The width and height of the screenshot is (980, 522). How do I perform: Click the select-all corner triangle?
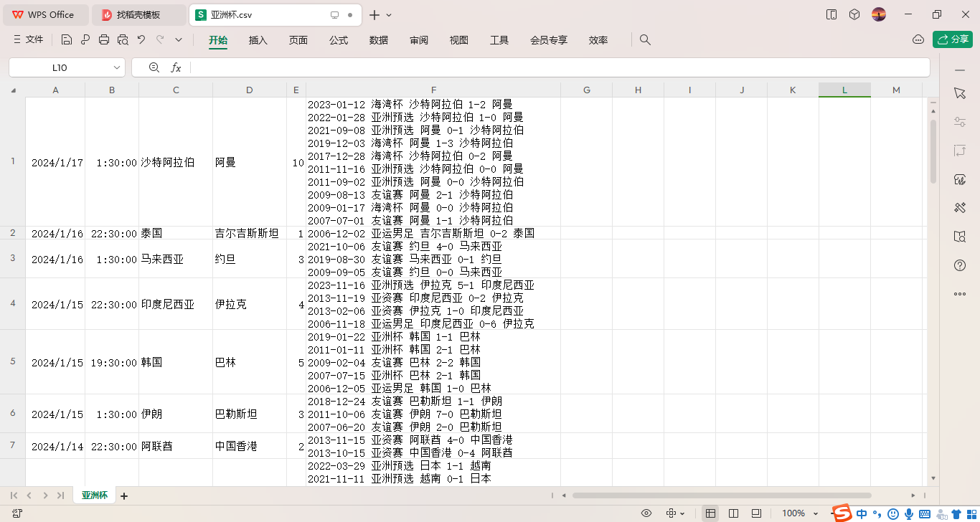pos(13,90)
